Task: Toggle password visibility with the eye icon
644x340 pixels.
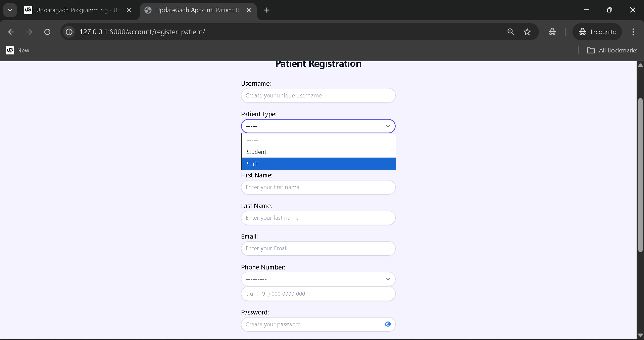Action: [388, 324]
